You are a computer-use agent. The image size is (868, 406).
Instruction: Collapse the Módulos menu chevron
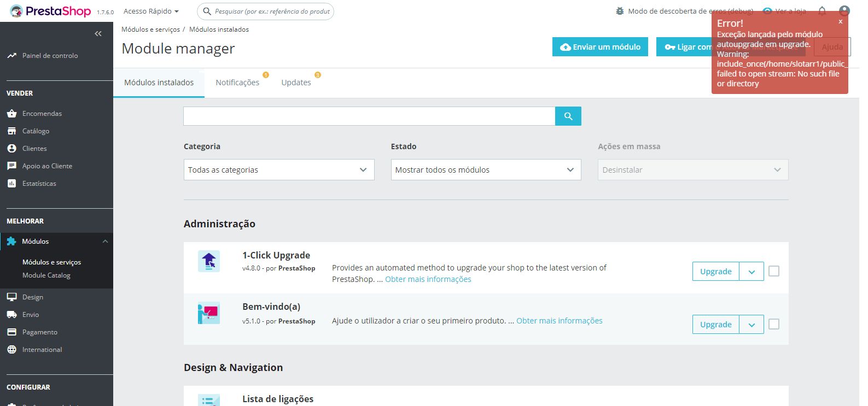(105, 242)
